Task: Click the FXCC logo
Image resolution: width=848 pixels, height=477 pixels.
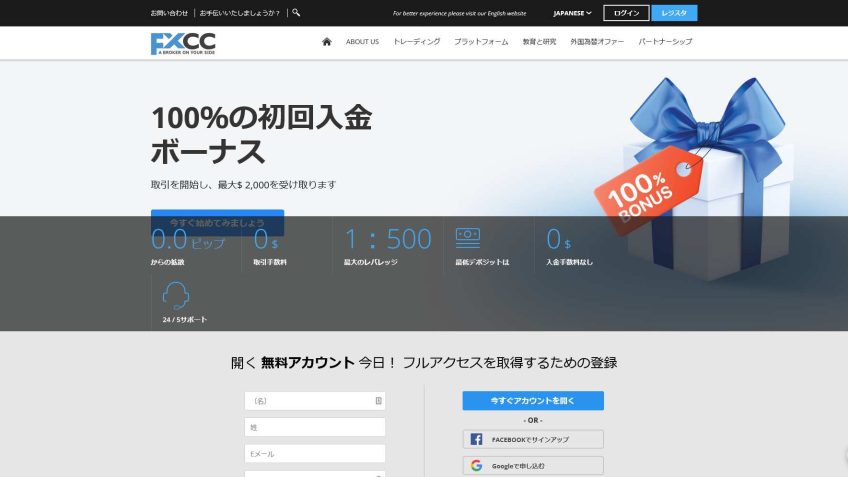Action: point(183,43)
